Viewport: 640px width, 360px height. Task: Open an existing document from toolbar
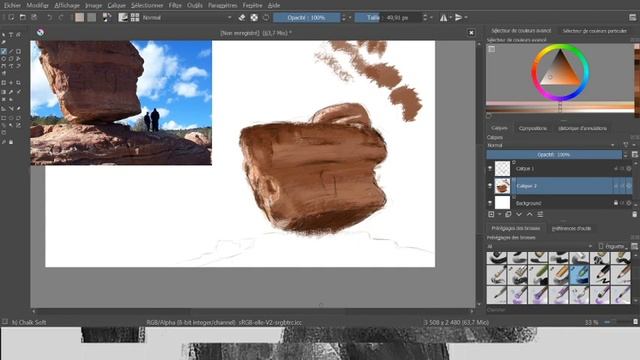[23, 18]
